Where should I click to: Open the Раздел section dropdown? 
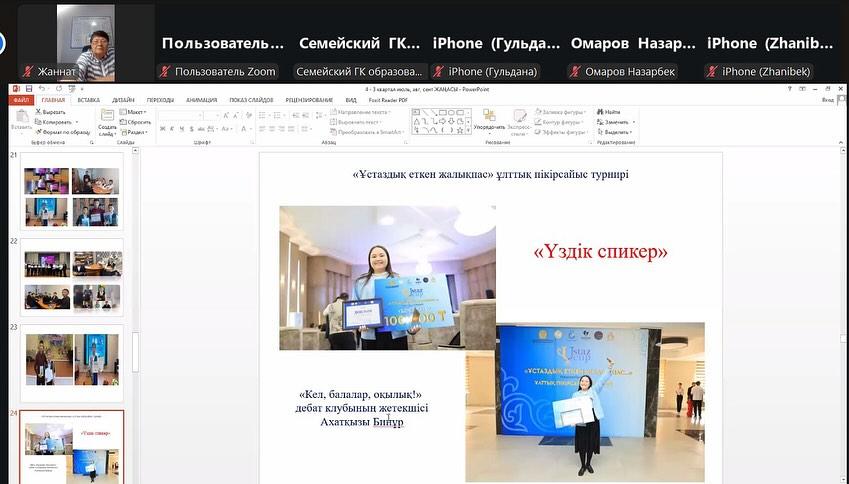[134, 132]
